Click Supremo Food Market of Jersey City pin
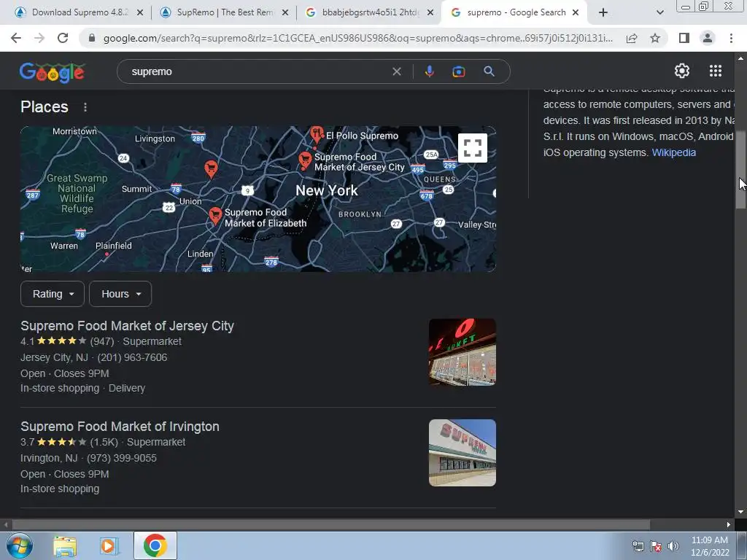The image size is (747, 560). coord(305,161)
